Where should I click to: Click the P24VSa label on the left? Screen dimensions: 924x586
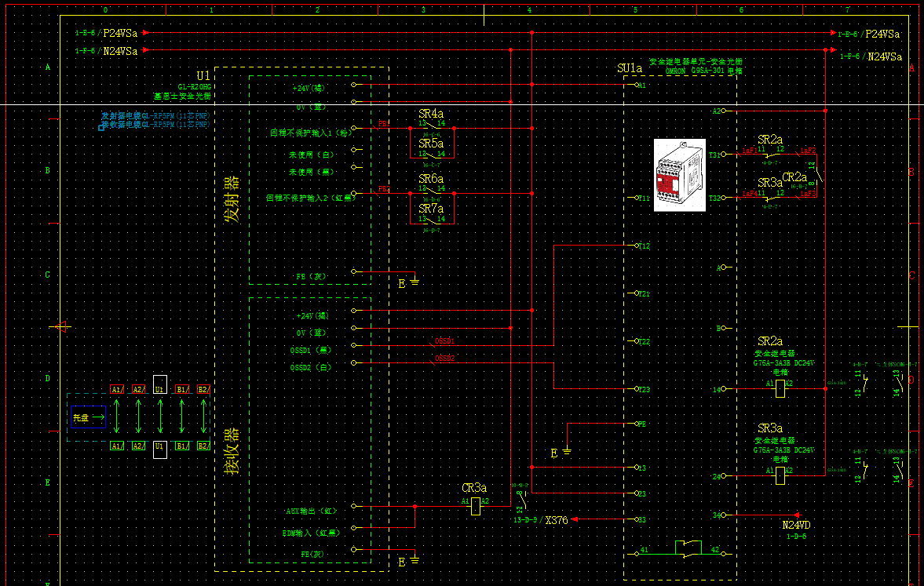120,33
